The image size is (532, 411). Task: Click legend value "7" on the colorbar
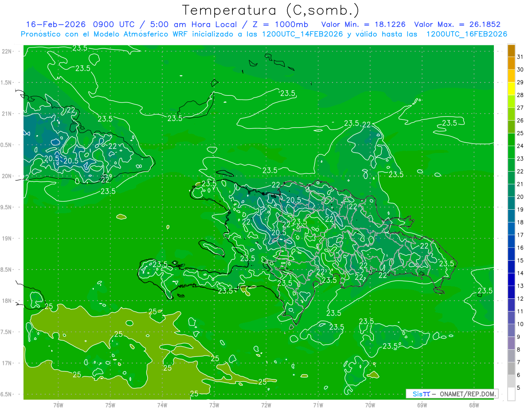point(519,362)
